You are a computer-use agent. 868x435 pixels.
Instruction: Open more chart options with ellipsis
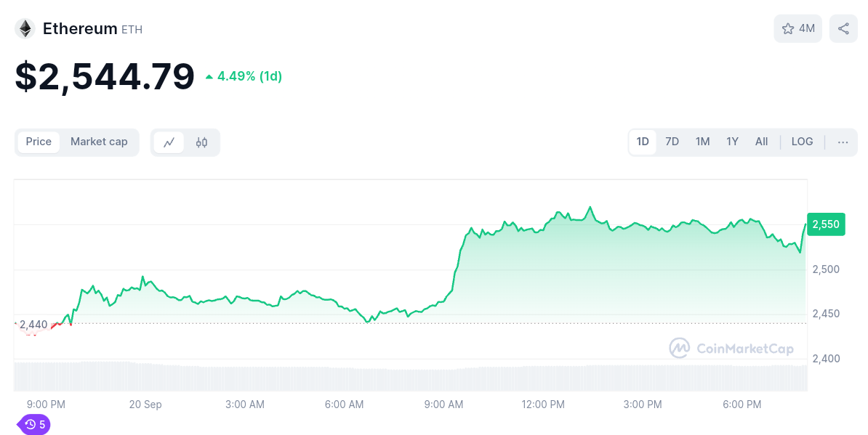tap(843, 142)
